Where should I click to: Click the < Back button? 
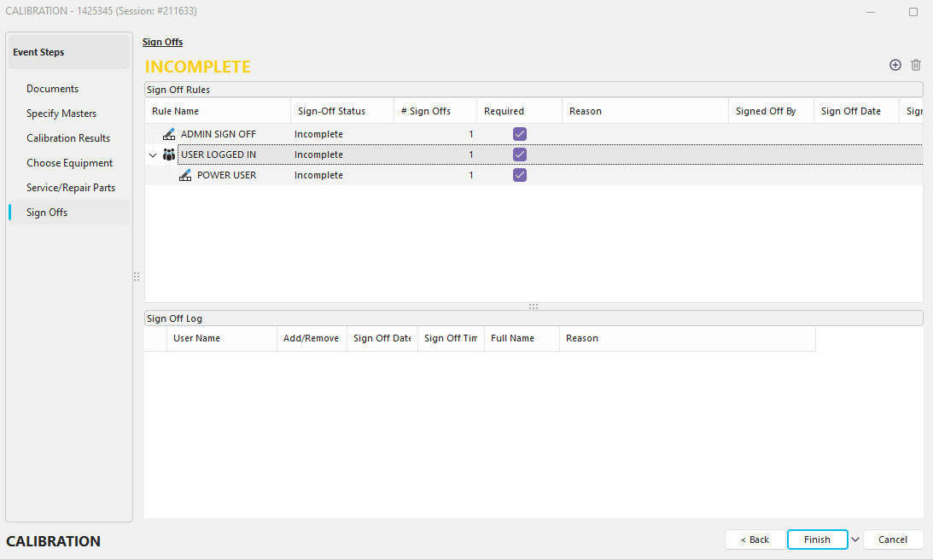755,540
